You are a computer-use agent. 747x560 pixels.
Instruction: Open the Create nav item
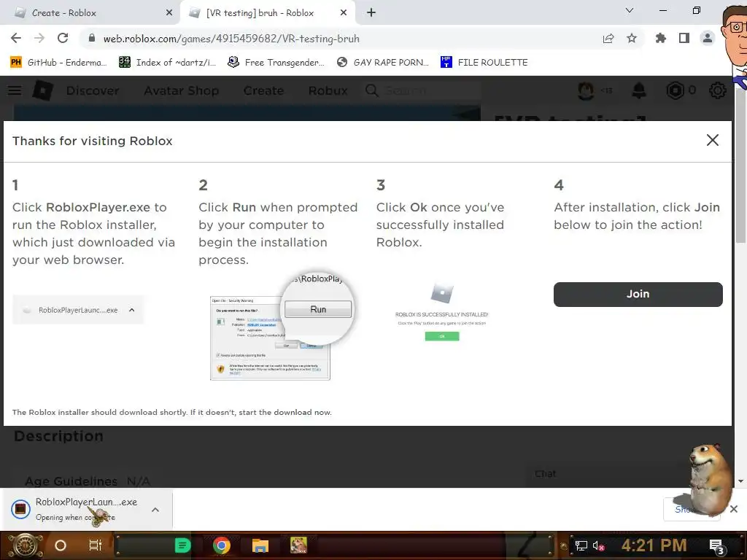point(263,90)
